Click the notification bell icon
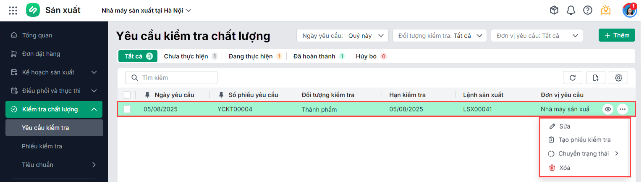The height and width of the screenshot is (182, 644). pos(571,11)
